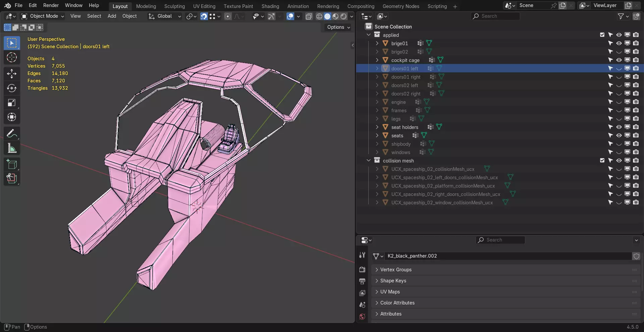
Task: Add a new collection in the outliner
Action: (x=636, y=16)
